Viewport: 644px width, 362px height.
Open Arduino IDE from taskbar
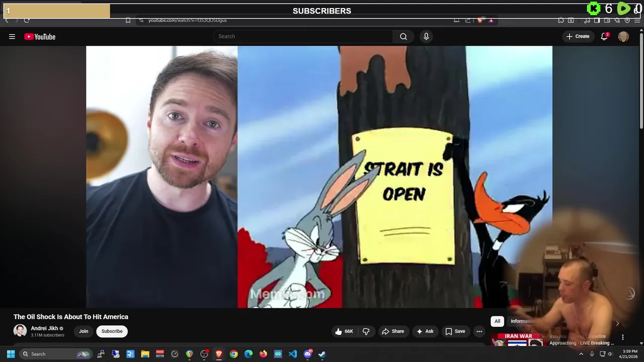pos(278,354)
